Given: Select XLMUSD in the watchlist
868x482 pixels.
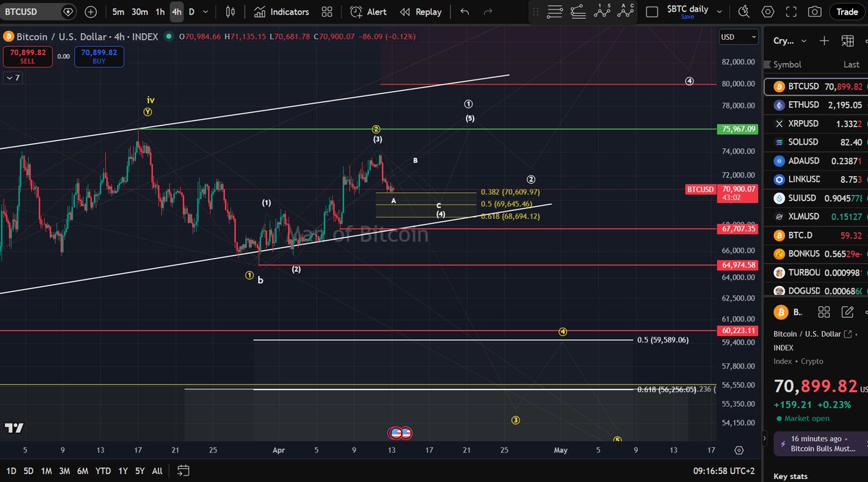Looking at the screenshot, I should [x=816, y=216].
